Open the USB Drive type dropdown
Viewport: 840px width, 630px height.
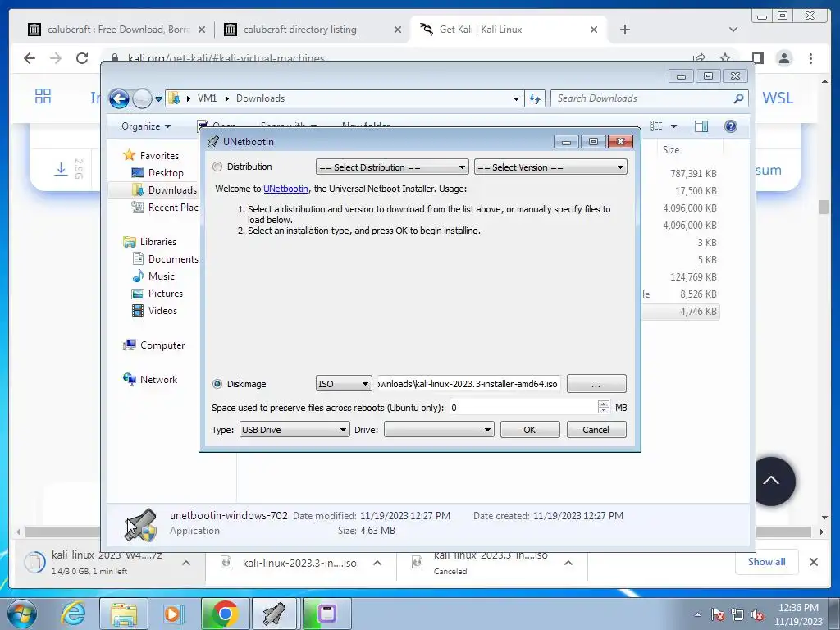point(294,430)
